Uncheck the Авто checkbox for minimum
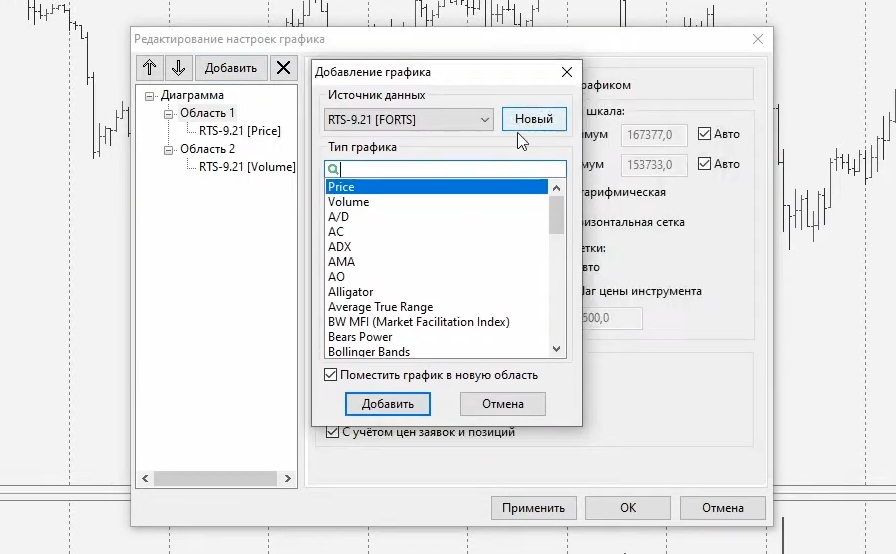This screenshot has height=554, width=896. pos(704,164)
